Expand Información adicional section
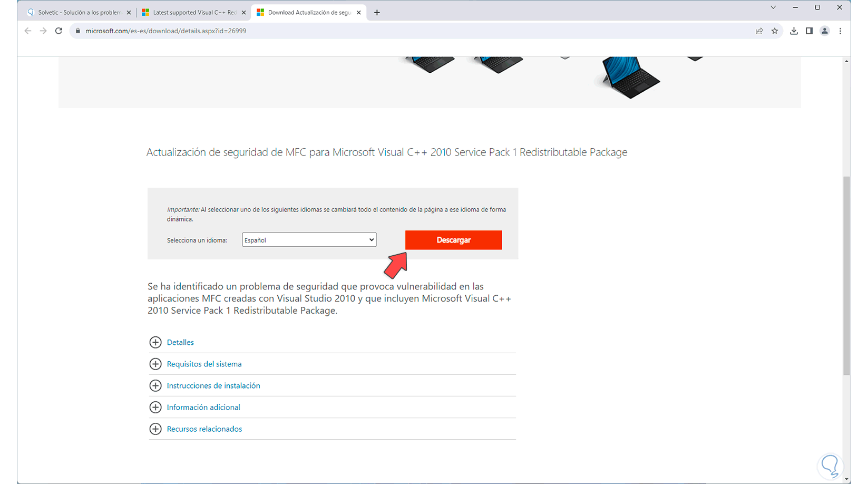This screenshot has width=868, height=484. (155, 407)
